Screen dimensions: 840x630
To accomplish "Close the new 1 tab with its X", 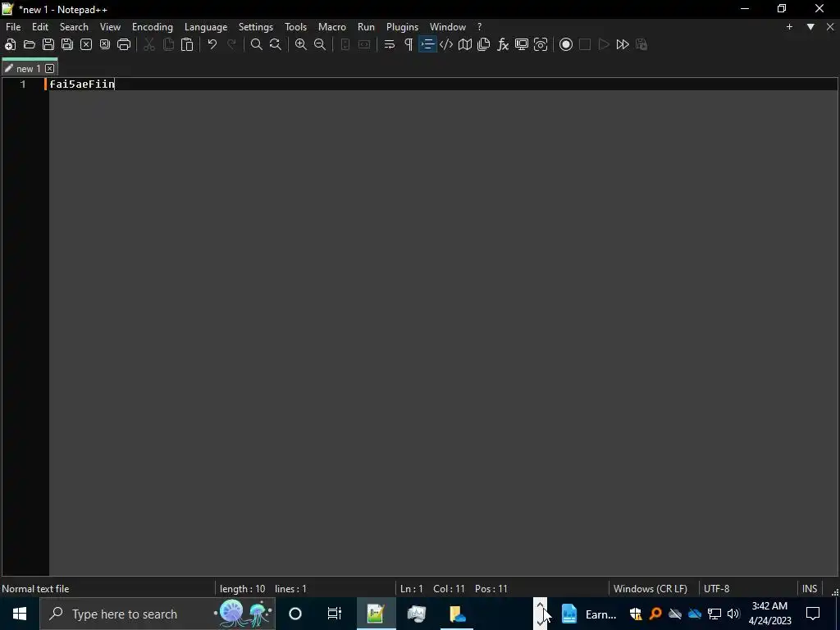I will 50,69.
